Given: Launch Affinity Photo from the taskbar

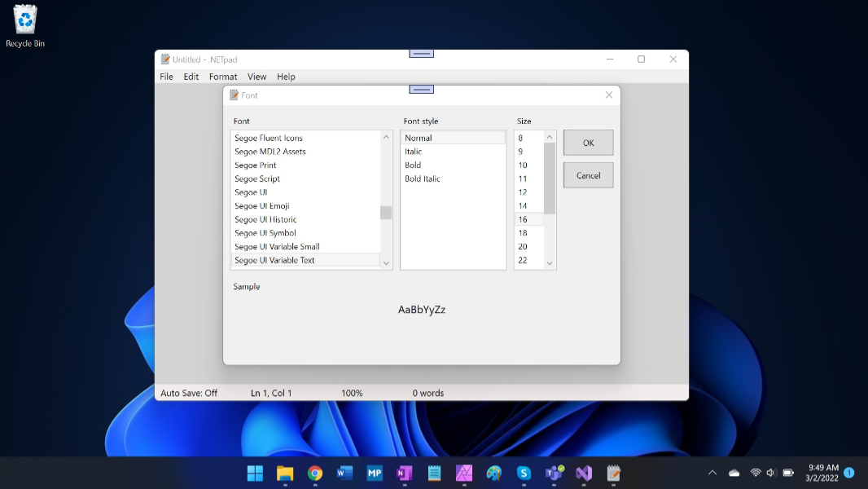Looking at the screenshot, I should (464, 473).
